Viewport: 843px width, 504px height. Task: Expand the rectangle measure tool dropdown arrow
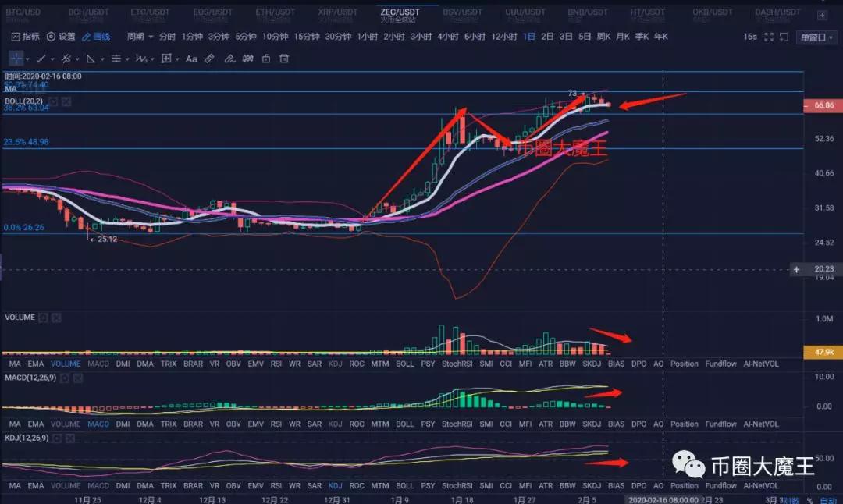[x=177, y=59]
